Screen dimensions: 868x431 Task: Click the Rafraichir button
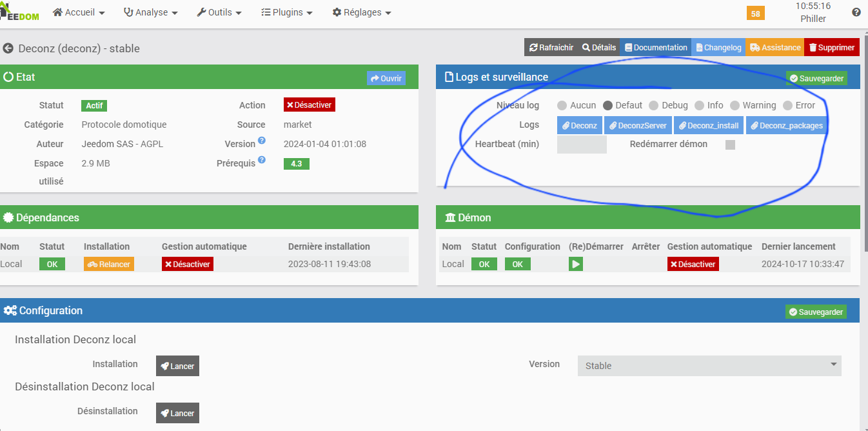tap(551, 48)
